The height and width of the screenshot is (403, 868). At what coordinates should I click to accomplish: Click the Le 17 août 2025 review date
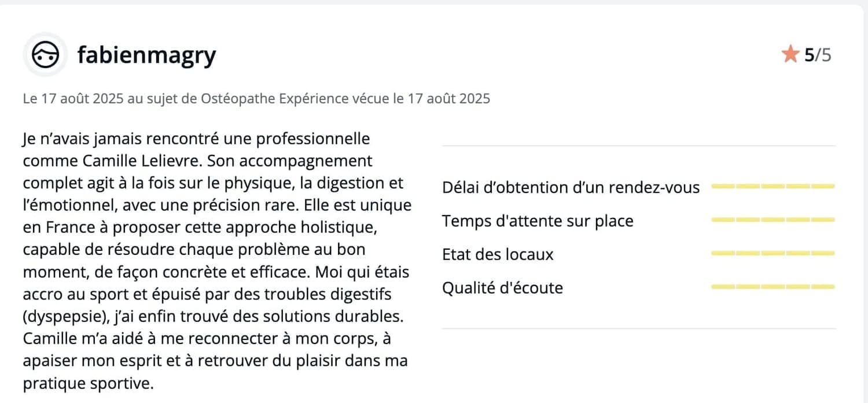73,99
